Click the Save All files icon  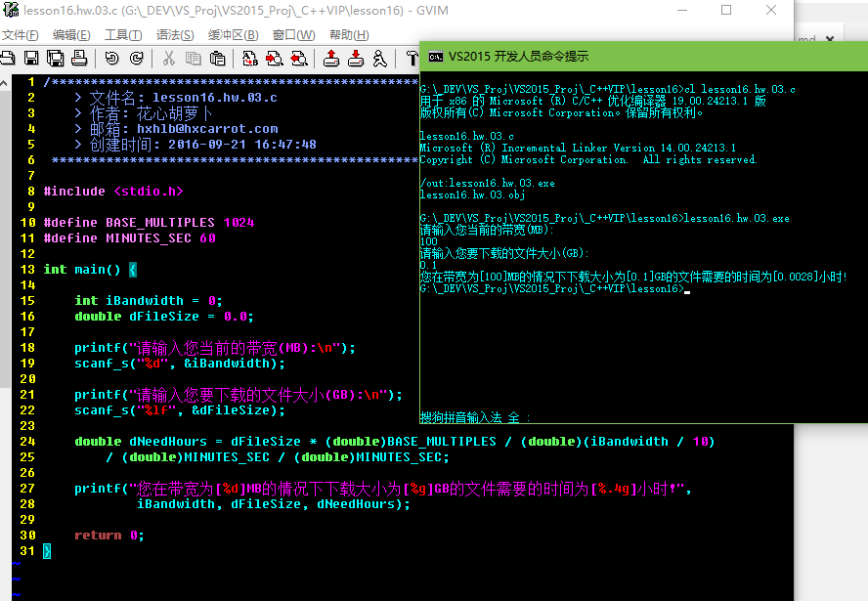tap(55, 59)
